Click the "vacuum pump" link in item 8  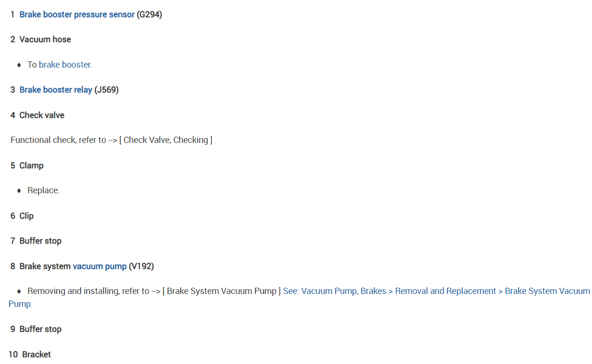(100, 266)
